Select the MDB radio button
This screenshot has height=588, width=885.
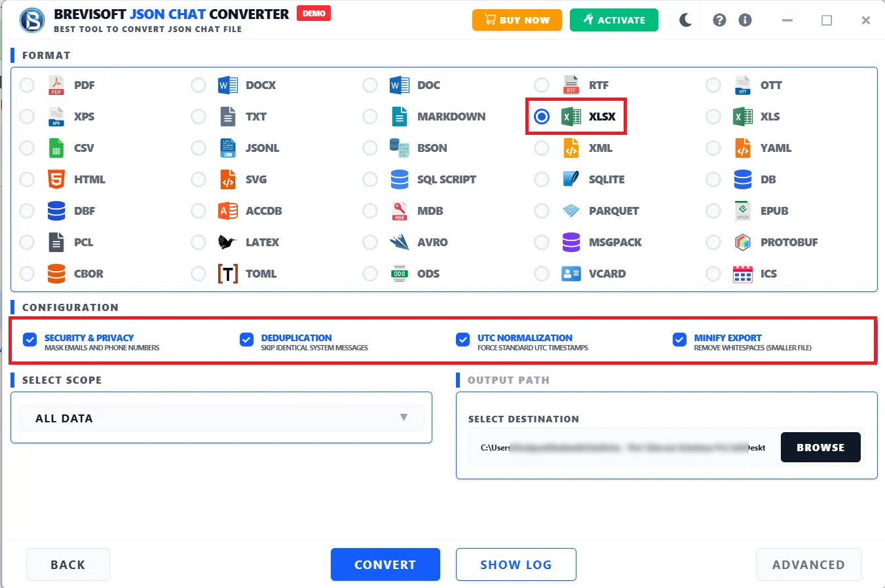coord(370,211)
